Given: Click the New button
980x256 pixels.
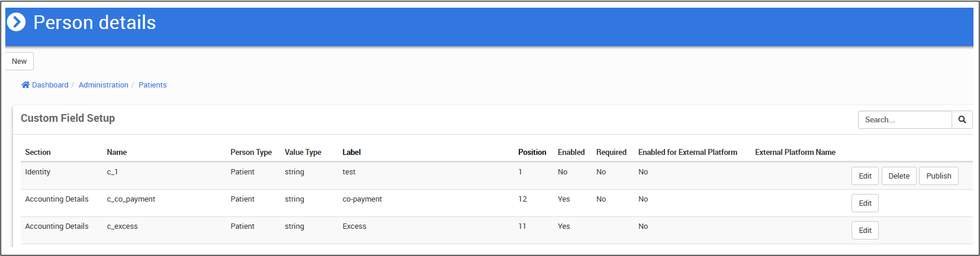Looking at the screenshot, I should (x=20, y=61).
